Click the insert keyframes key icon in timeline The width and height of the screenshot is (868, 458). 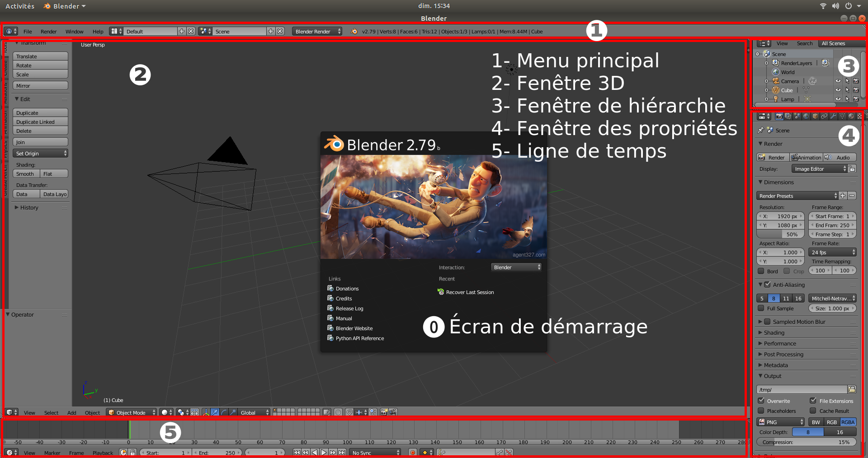500,452
